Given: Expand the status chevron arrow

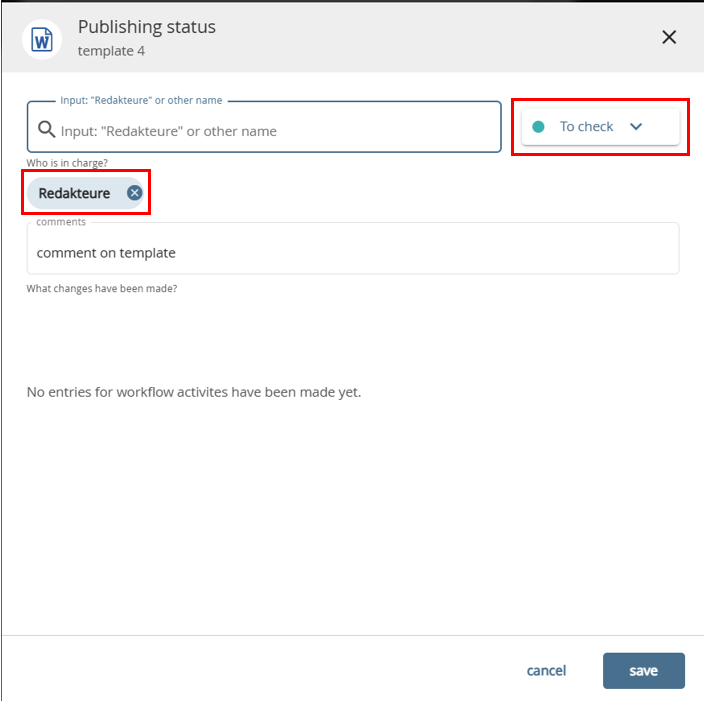Looking at the screenshot, I should (x=636, y=127).
